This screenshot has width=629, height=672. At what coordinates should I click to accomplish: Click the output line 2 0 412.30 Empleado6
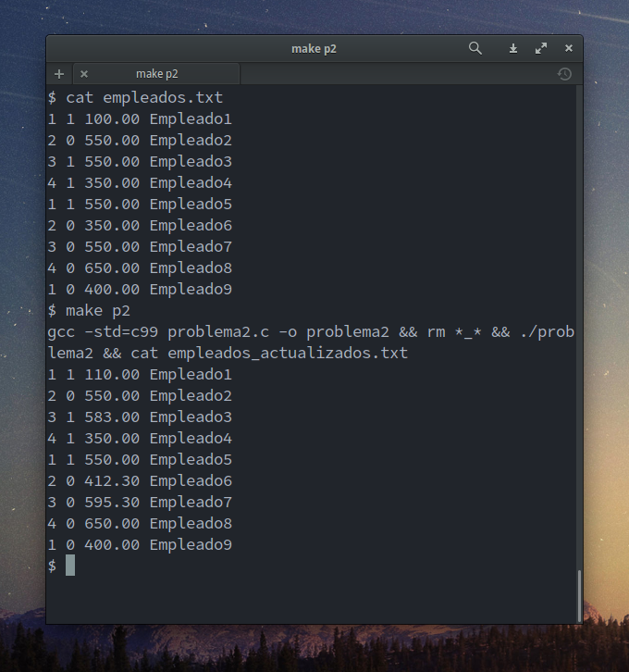click(140, 480)
